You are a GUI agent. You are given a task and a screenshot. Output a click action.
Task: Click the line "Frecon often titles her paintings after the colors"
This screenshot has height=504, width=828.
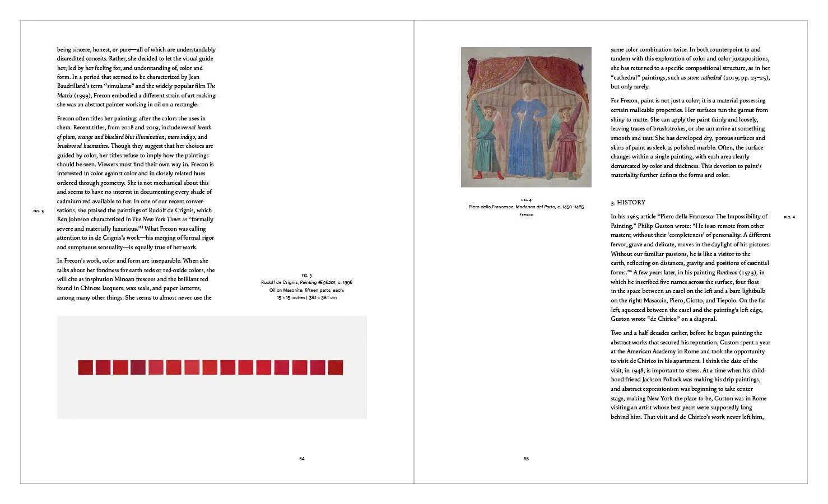coord(131,118)
